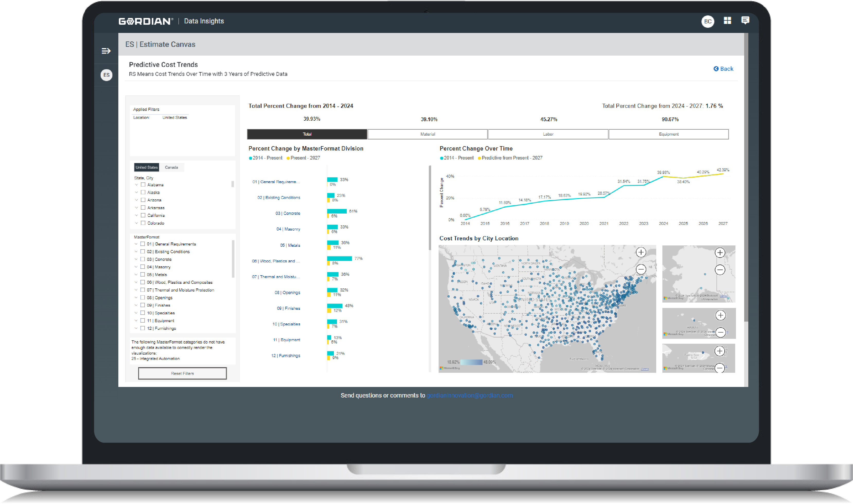Click the MasterFormat list scrollbar
853x504 pixels.
click(x=233, y=259)
